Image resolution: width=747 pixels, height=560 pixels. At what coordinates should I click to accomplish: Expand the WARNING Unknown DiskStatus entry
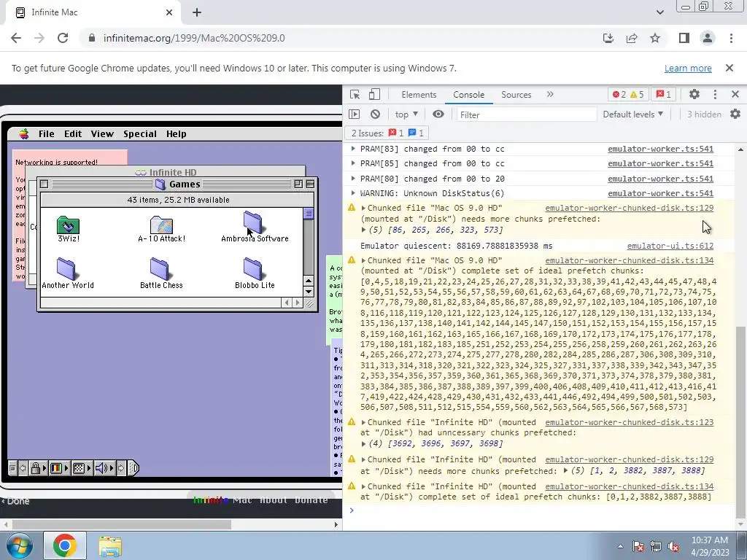click(x=353, y=192)
